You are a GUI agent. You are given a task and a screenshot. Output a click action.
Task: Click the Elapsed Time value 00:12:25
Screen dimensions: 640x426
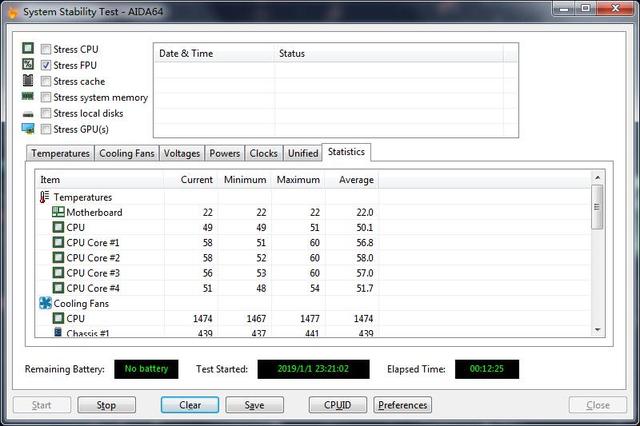pyautogui.click(x=487, y=369)
